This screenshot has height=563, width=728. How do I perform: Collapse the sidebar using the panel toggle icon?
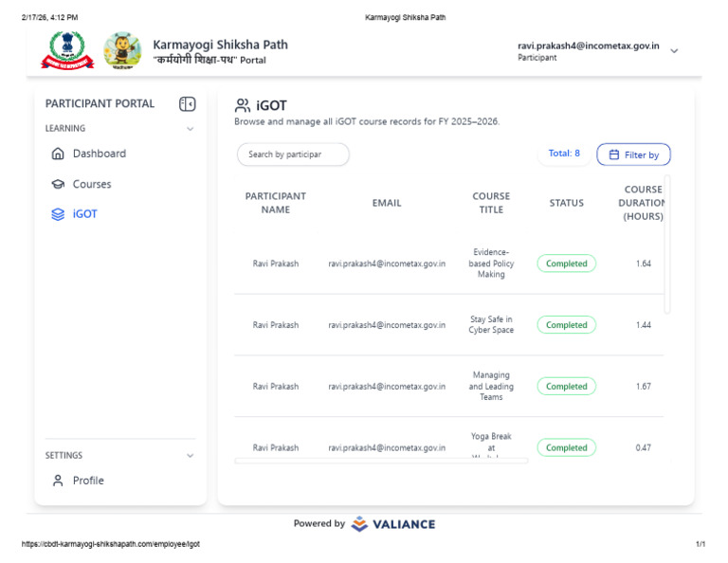click(187, 104)
